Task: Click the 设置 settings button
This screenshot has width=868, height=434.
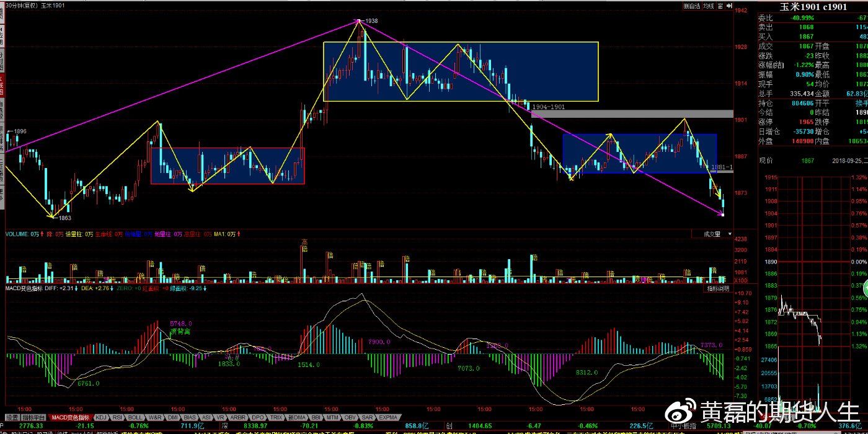Action: click(x=11, y=418)
